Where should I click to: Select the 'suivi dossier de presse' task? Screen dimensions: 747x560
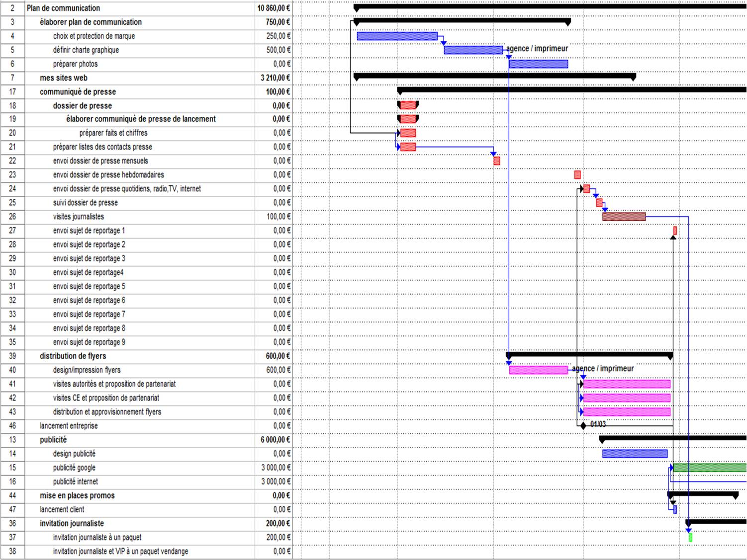[x=86, y=202]
